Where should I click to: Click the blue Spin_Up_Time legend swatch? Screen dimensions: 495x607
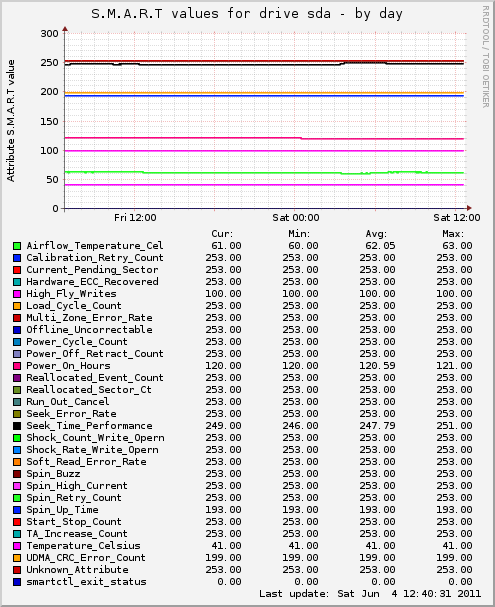coord(17,510)
